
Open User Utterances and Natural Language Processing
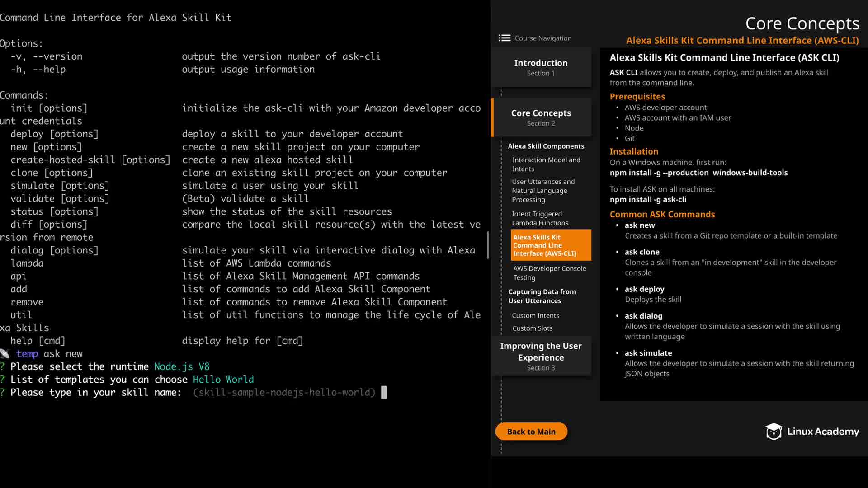click(543, 191)
